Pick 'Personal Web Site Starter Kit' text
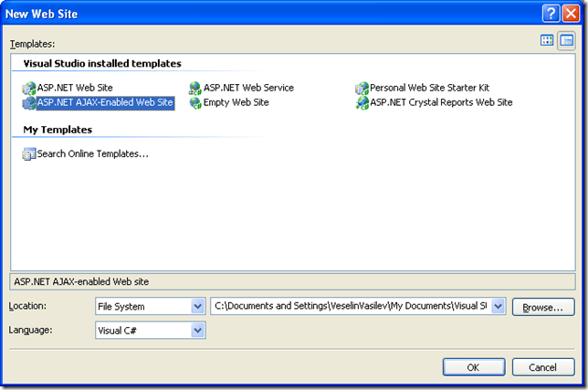 (430, 88)
